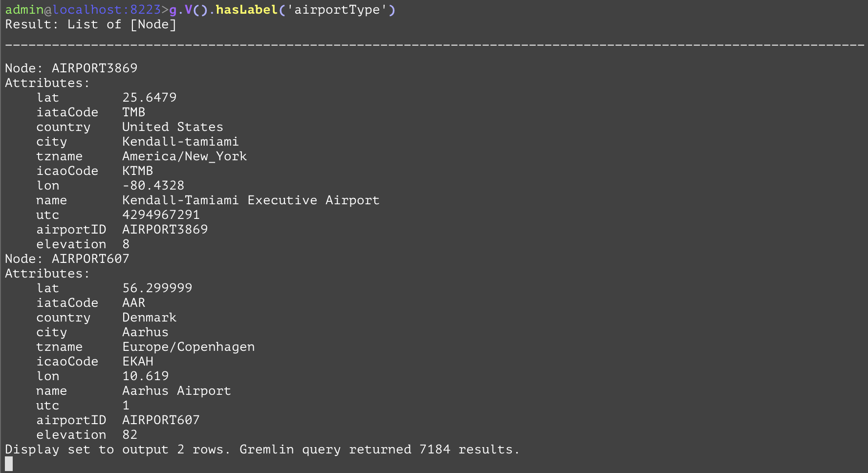Click the hasLabel command text in prompt
868x473 pixels.
click(x=246, y=10)
